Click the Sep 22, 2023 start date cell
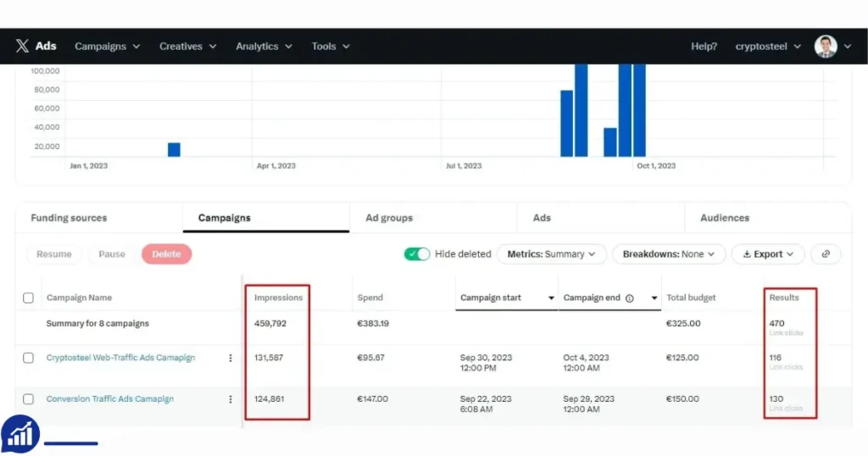This screenshot has height=456, width=868. pyautogui.click(x=486, y=404)
